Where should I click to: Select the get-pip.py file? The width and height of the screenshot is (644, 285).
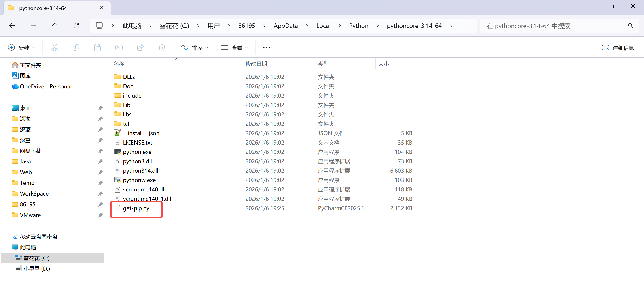(136, 208)
